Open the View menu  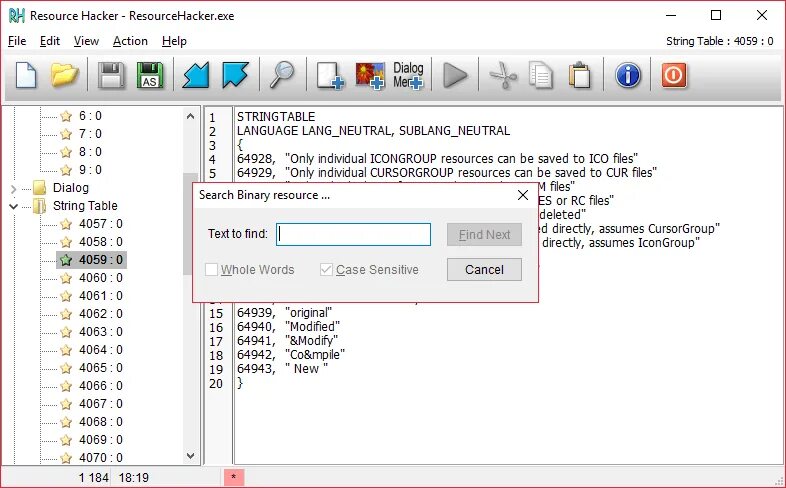(86, 41)
